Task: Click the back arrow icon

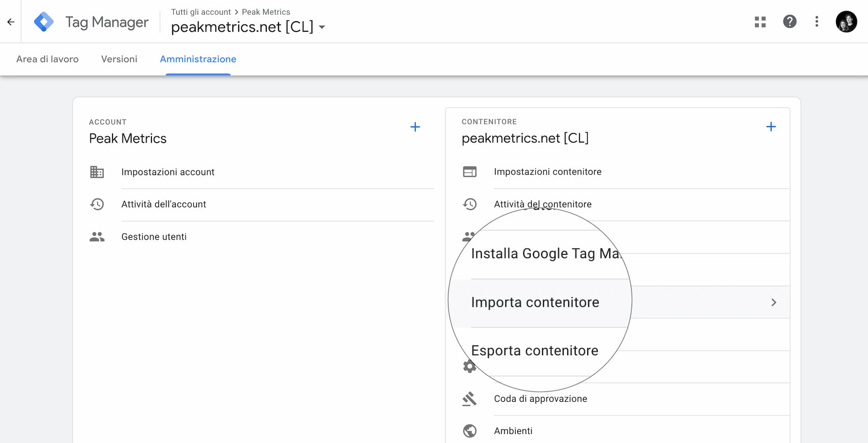Action: point(11,22)
